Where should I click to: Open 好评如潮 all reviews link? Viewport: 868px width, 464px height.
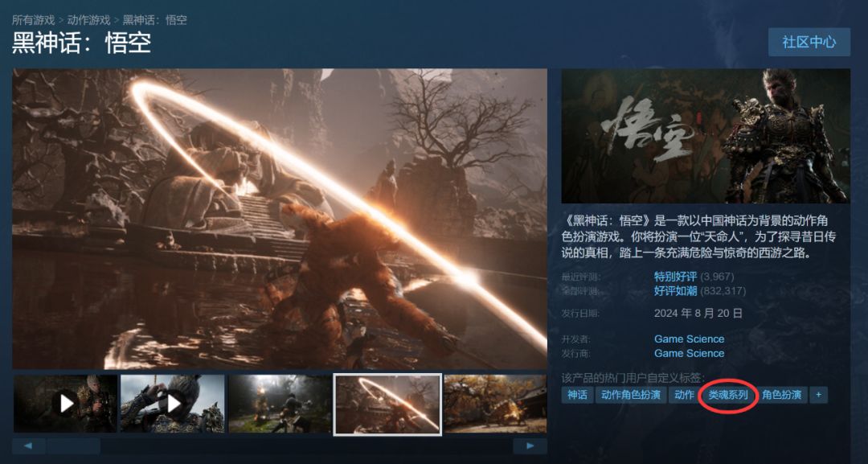coord(675,290)
